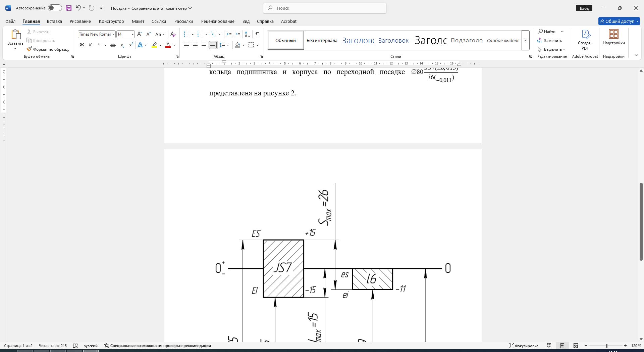Click Create PDF Adobe Acrobat icon

[x=585, y=40]
